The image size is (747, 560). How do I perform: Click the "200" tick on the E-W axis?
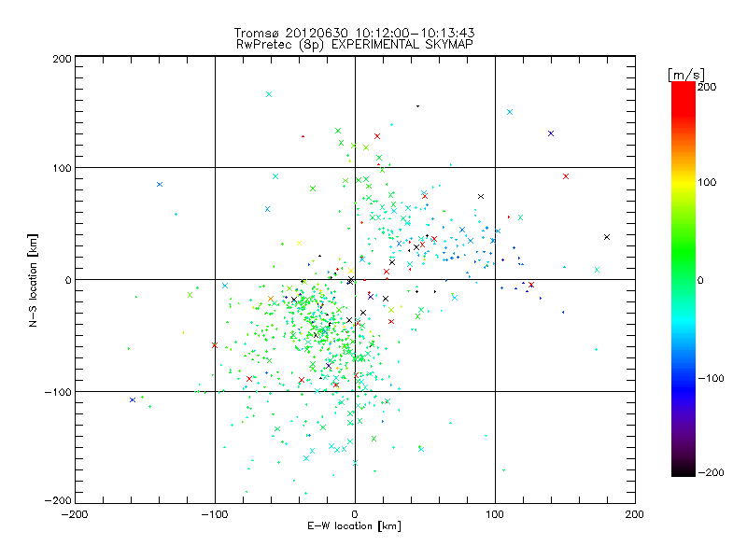tap(635, 514)
